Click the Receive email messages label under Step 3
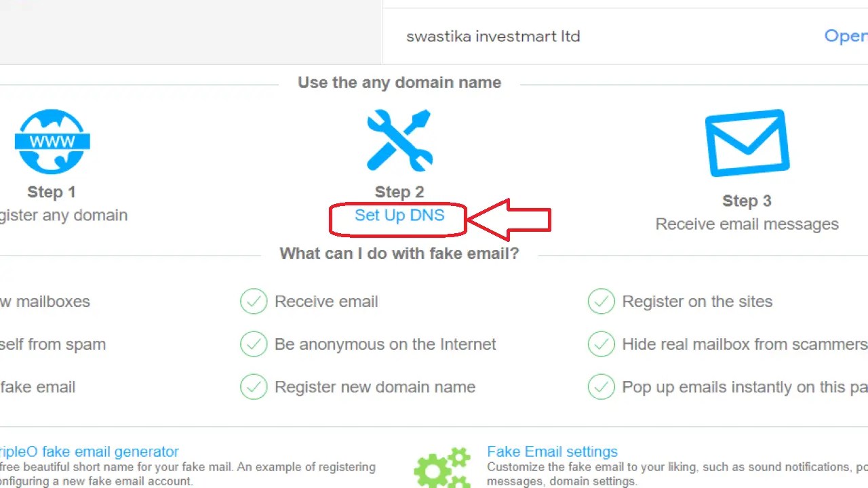 click(747, 224)
